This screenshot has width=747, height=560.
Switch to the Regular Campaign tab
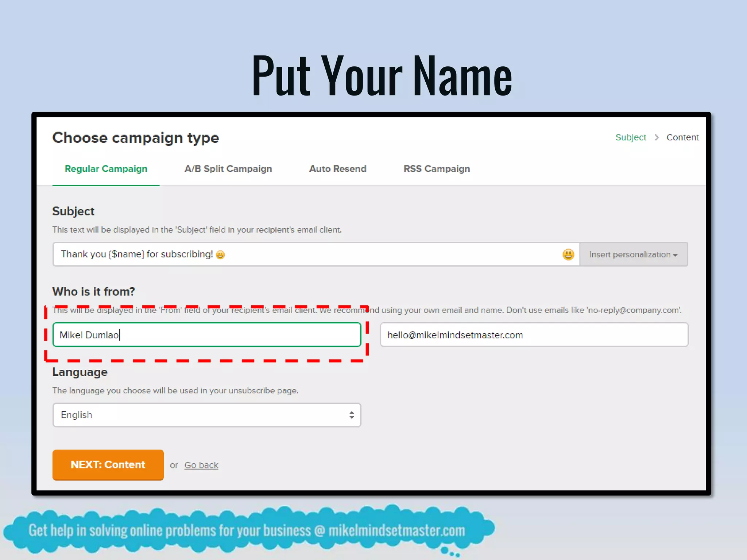pos(106,169)
